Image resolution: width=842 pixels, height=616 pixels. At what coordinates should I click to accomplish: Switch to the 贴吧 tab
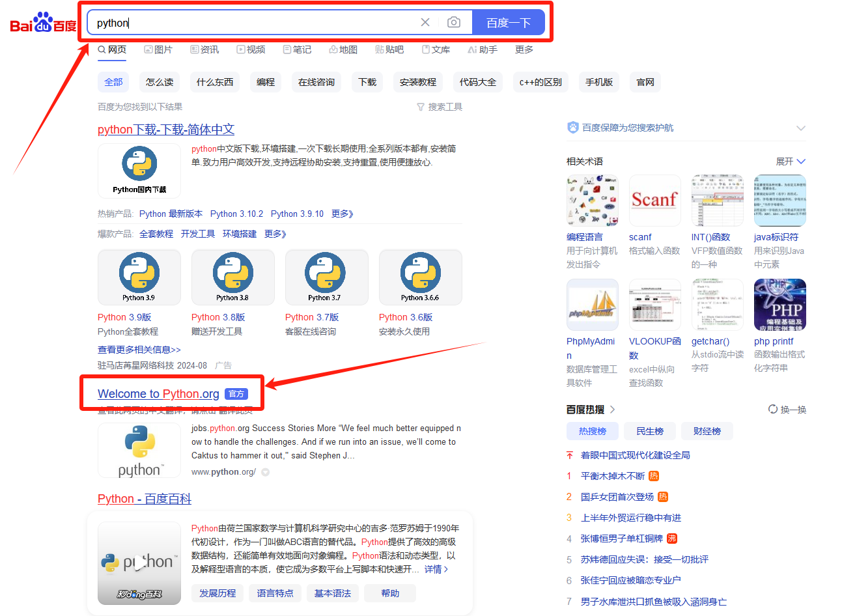tap(389, 49)
